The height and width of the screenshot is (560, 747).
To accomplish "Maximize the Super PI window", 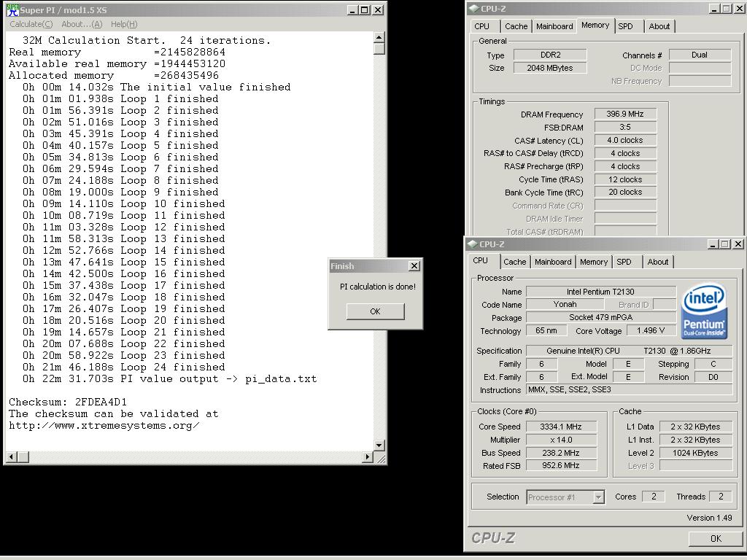I will 365,10.
